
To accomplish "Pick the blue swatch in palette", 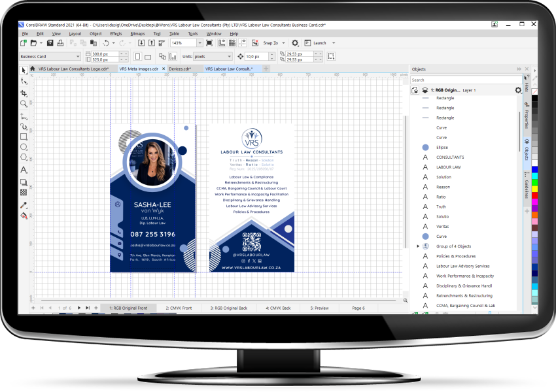I will [x=534, y=170].
